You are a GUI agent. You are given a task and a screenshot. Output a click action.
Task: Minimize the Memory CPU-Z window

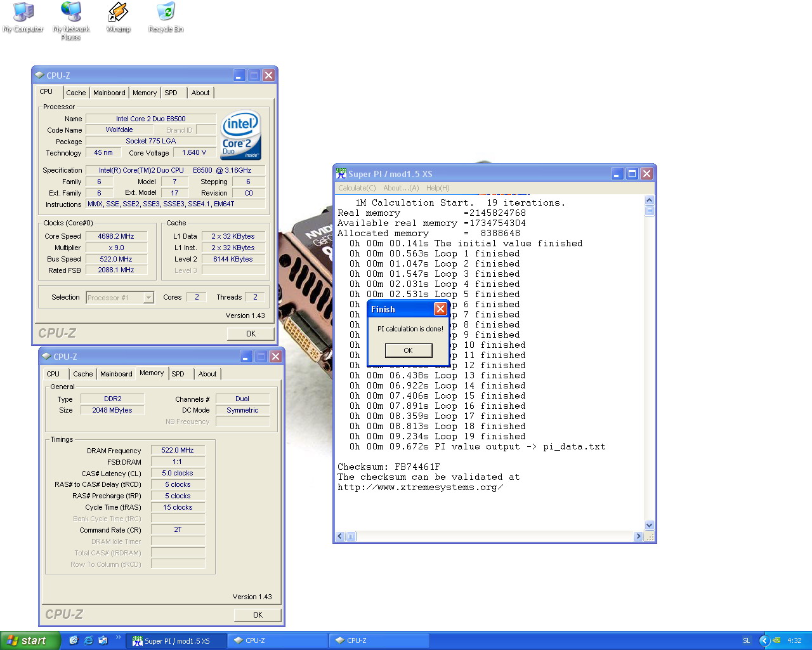pyautogui.click(x=246, y=356)
